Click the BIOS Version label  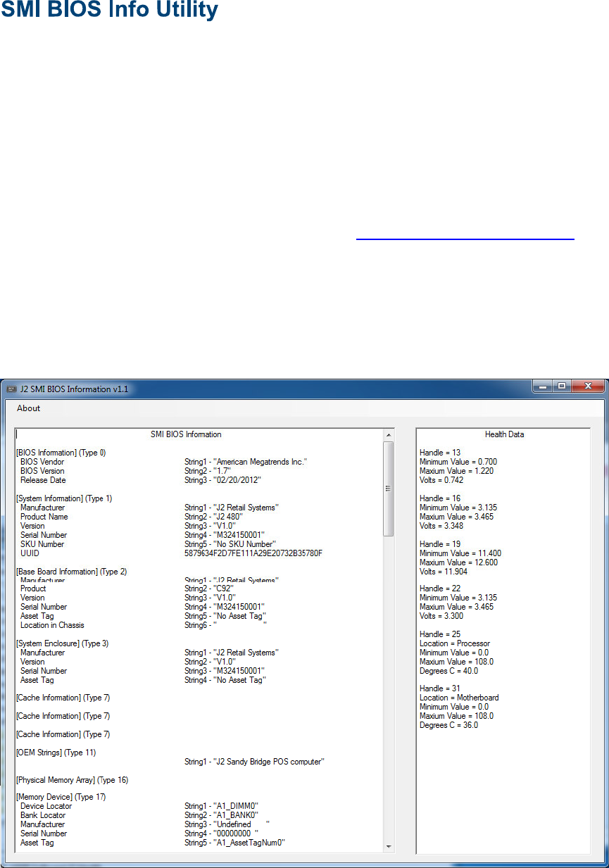pos(42,471)
